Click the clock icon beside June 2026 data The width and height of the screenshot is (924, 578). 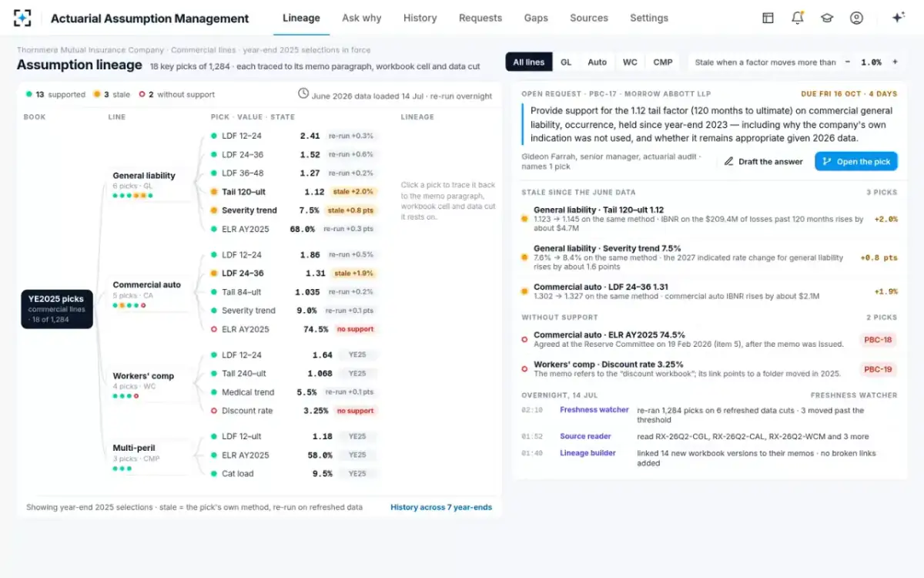(303, 94)
